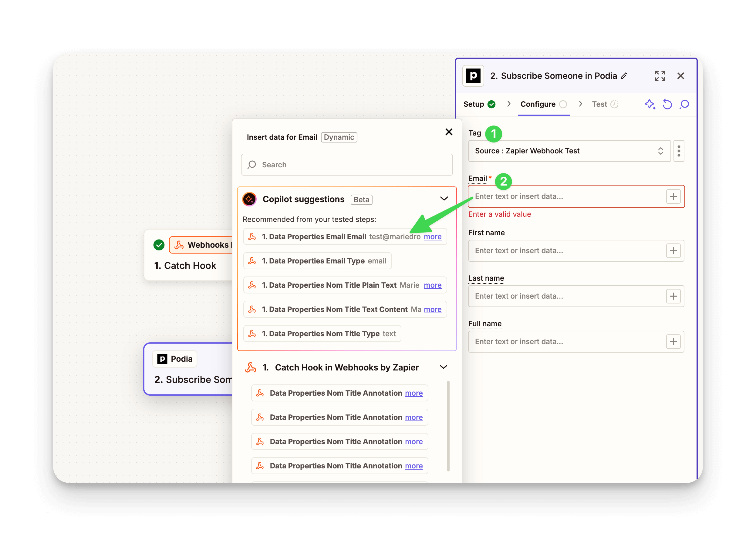The width and height of the screenshot is (756, 536).
Task: Click the Test timer status indicator
Action: click(x=615, y=104)
